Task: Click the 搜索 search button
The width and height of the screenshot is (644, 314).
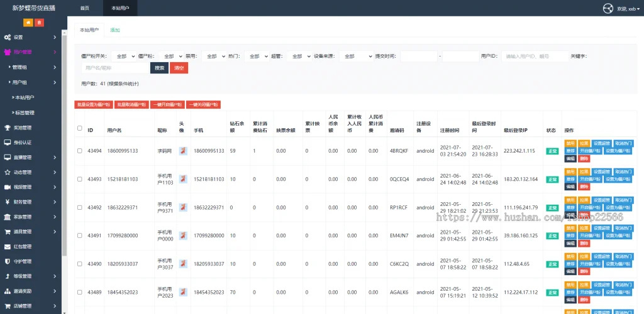Action: tap(159, 68)
